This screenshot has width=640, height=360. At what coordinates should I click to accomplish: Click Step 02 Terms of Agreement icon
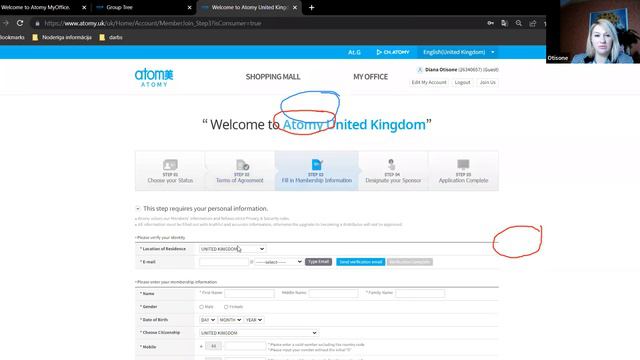point(242,164)
